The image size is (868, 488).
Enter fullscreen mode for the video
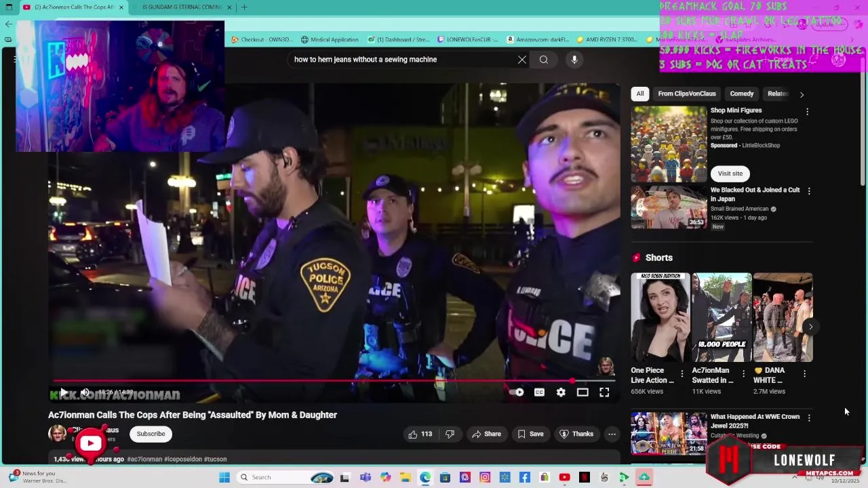tap(604, 392)
